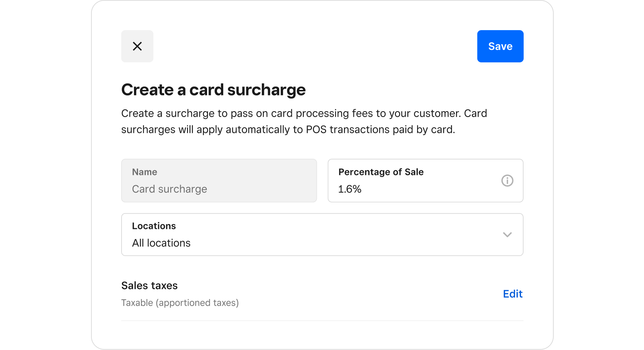Edit the Sales taxes setting
The height and width of the screenshot is (350, 644).
(x=513, y=294)
